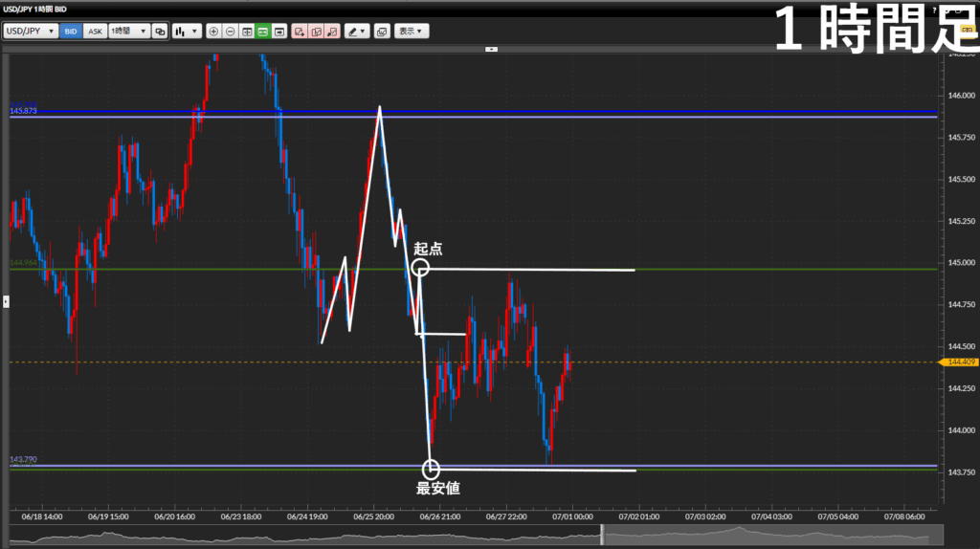Click the 06/18 14:00 time axis label
This screenshot has height=549, width=980.
click(x=42, y=516)
